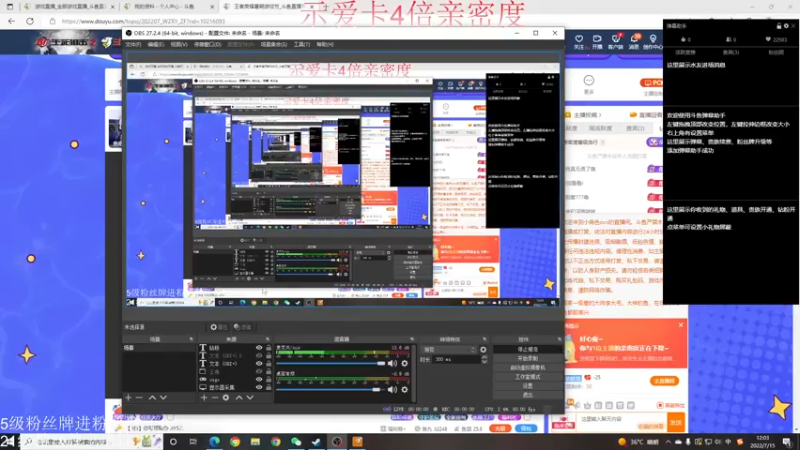Toggle the lock for the 显示器采集 source
800x450 pixels.
pos(268,387)
